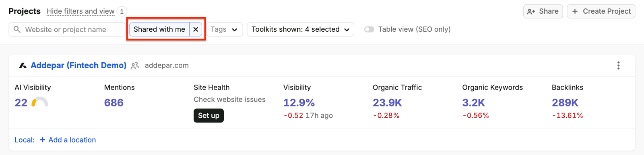Click the Share button

coord(543,11)
